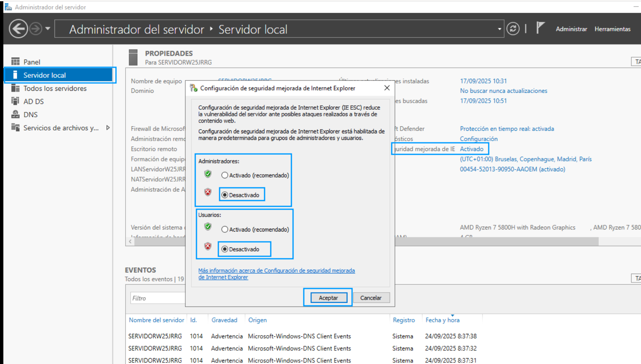Click the IE ESC dialog title icon
Image resolution: width=641 pixels, height=364 pixels.
point(193,88)
